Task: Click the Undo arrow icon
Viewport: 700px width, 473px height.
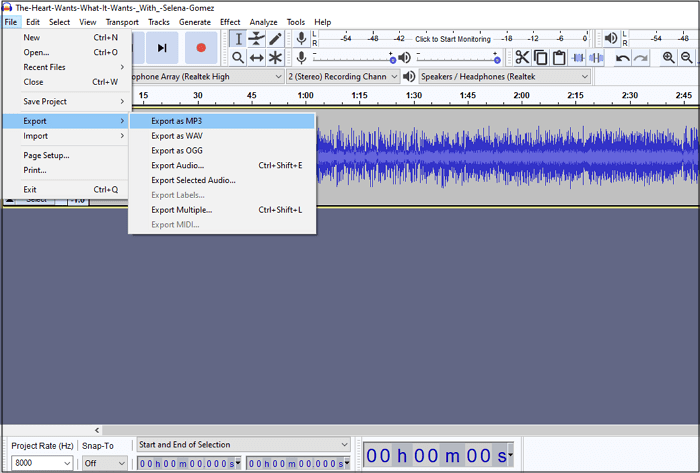Action: 623,58
